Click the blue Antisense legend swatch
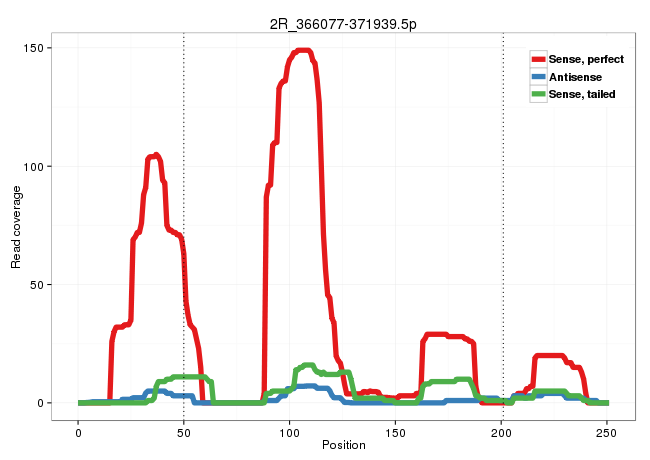The image size is (650, 460). (x=538, y=77)
